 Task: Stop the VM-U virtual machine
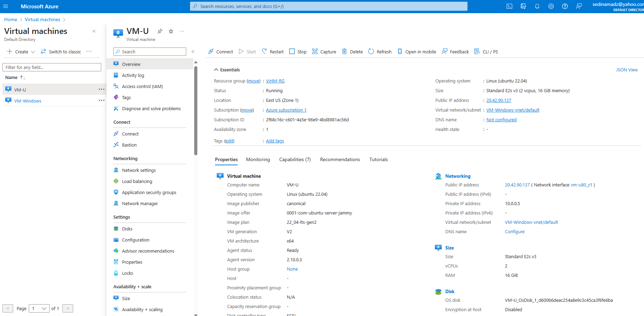298,51
